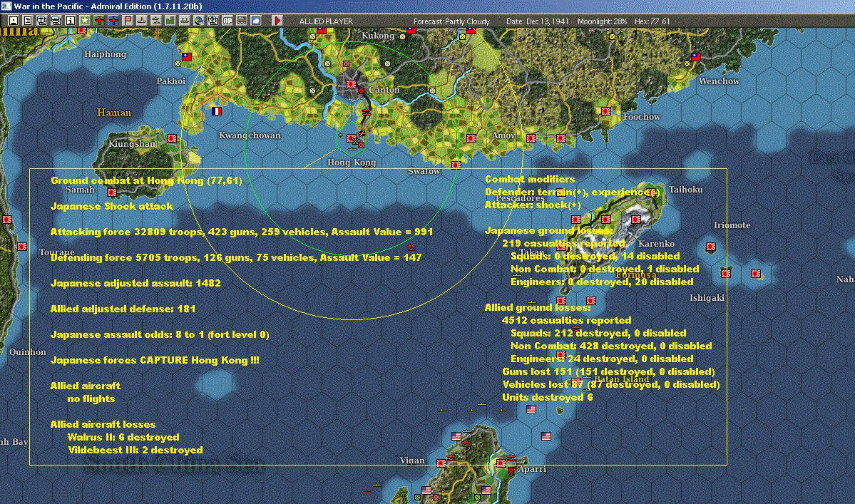Select the Japanese flag base at Hong Kong
This screenshot has width=855, height=504.
pos(352,138)
